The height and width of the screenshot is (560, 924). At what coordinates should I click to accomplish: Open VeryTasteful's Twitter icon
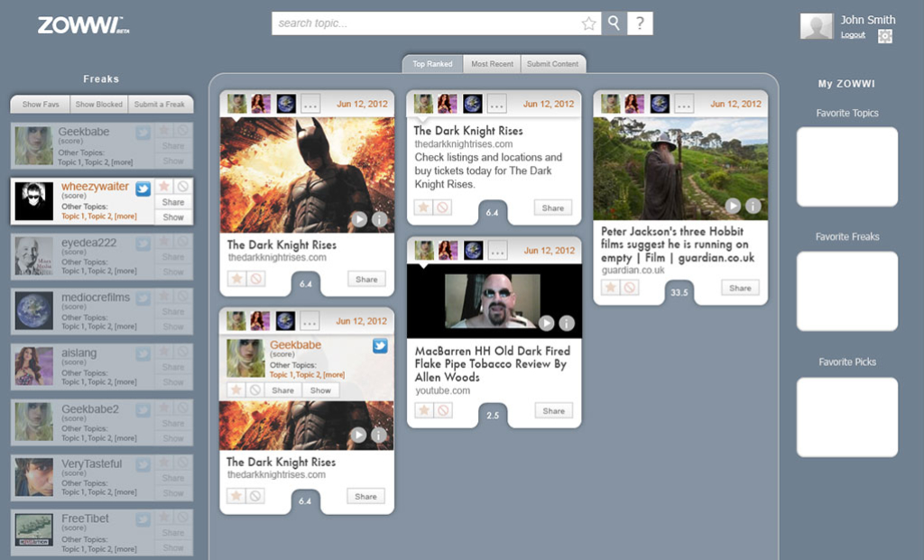click(143, 464)
